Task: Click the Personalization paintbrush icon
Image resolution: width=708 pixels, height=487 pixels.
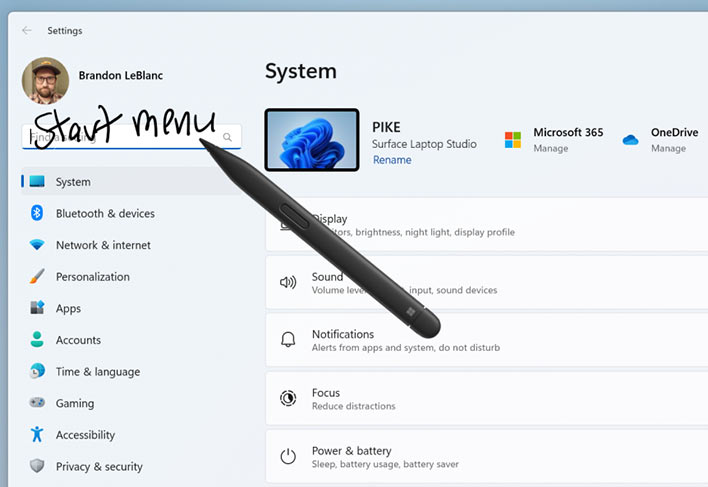Action: coord(37,276)
